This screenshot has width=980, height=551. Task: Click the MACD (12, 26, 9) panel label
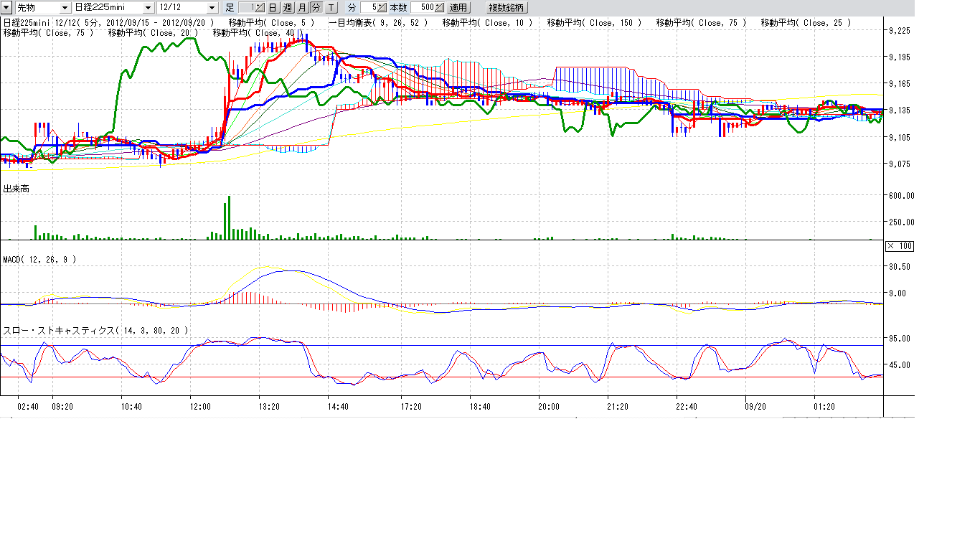(x=39, y=259)
